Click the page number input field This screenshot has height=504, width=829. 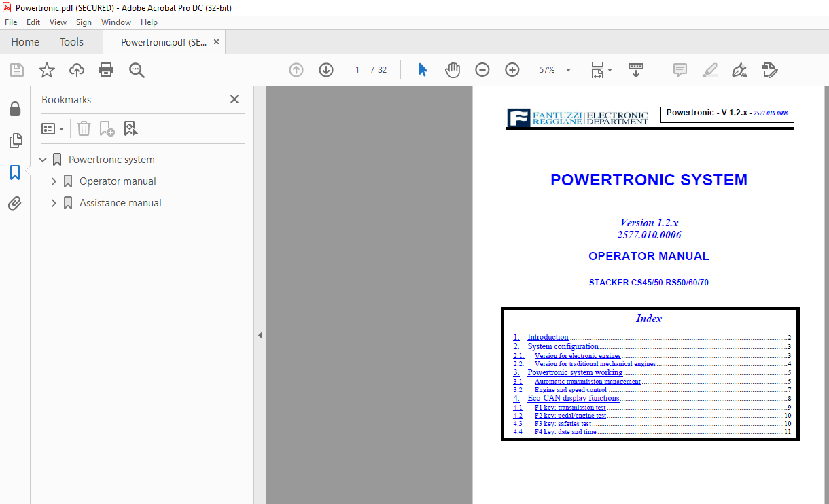[x=357, y=70]
